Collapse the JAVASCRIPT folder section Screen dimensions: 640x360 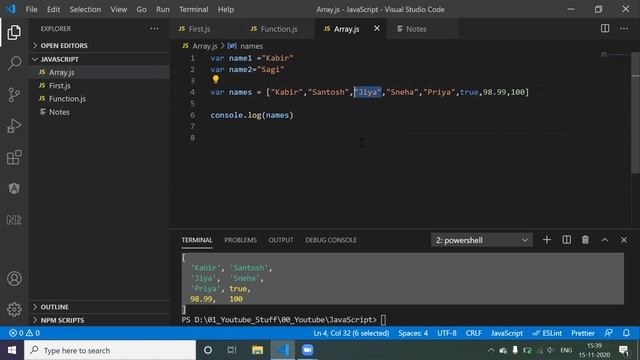click(100, 59)
